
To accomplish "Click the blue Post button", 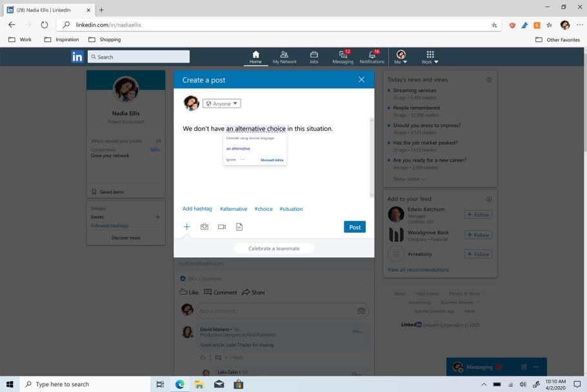I will (353, 226).
